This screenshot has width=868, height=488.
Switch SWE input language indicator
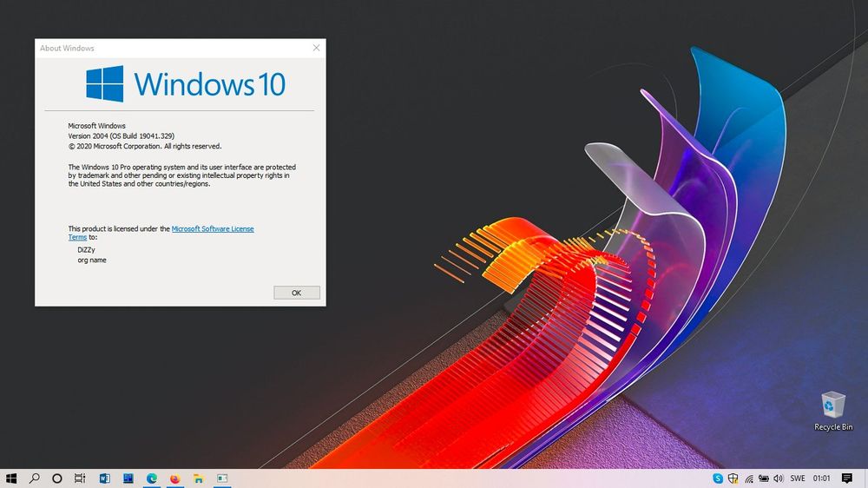(x=797, y=478)
